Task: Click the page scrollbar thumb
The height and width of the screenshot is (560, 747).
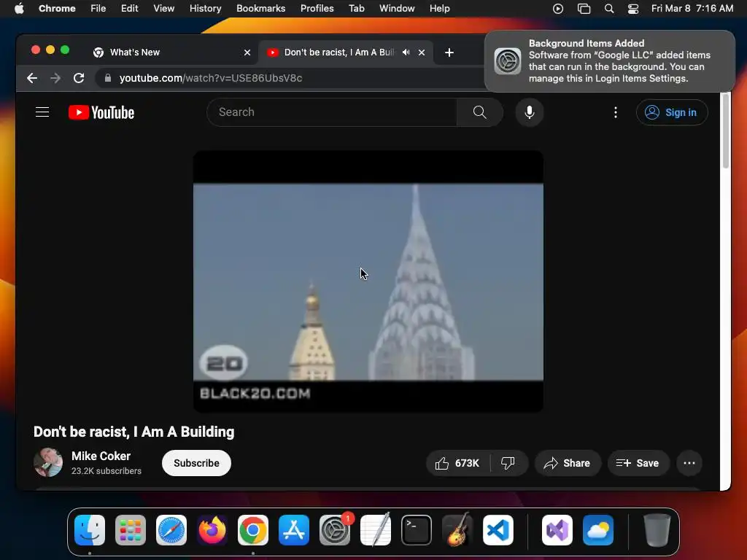Action: (x=726, y=131)
